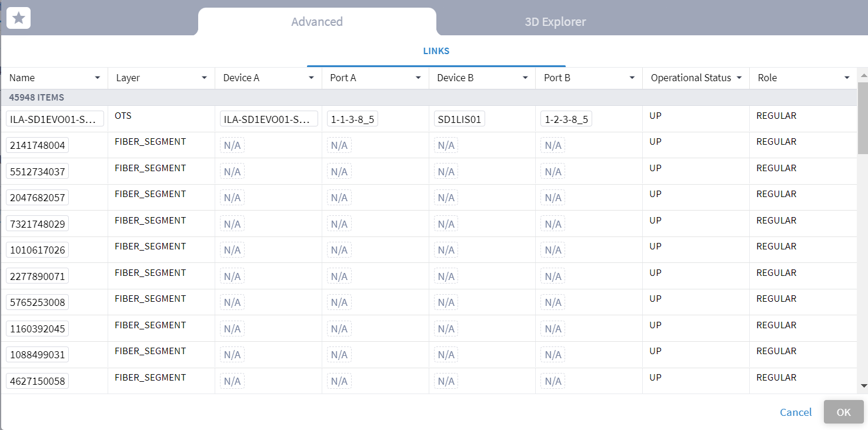Screen dimensions: 868x430
Task: Click Port A N/A in 2047682057 row
Action: coord(339,198)
